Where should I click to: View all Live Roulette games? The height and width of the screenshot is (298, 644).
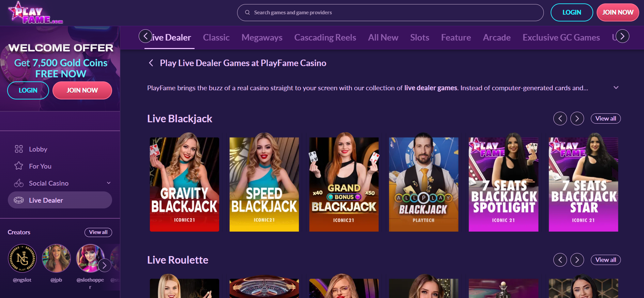[606, 260]
